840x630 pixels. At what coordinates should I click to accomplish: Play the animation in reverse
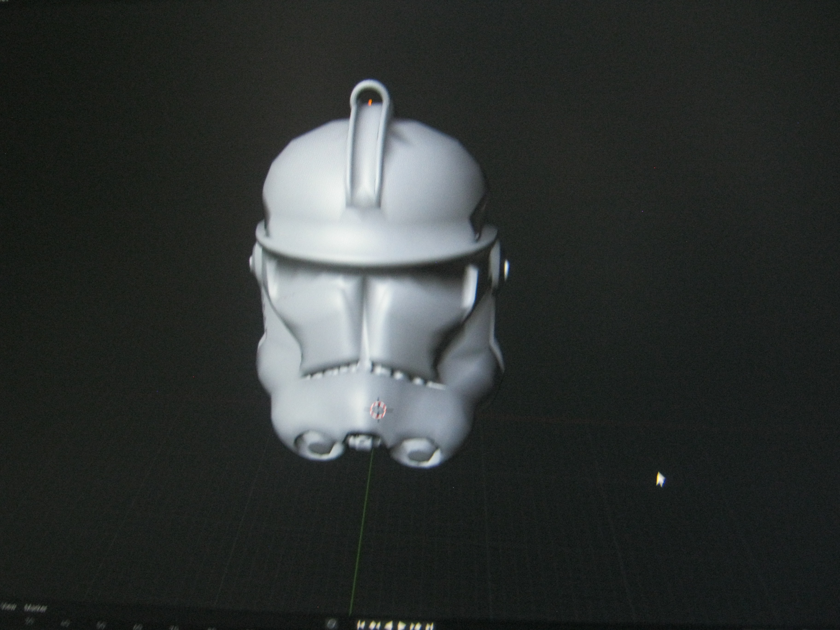pos(389,625)
